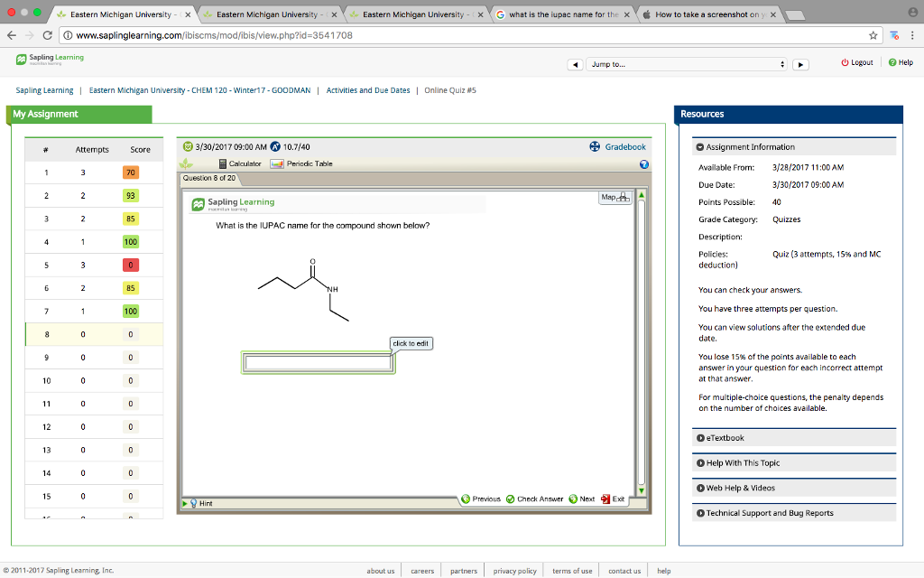Open the about us footer link

tap(381, 571)
